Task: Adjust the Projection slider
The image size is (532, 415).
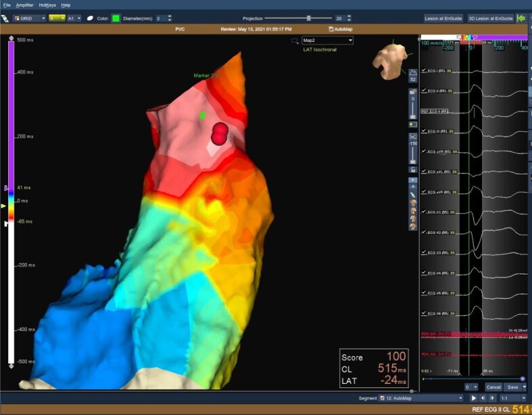Action: [x=308, y=18]
